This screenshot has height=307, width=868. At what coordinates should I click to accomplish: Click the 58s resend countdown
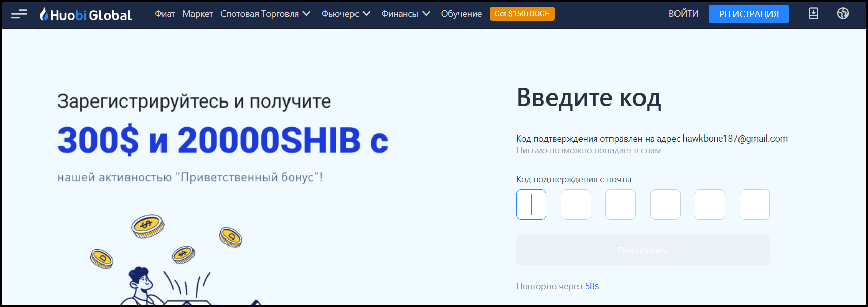tap(592, 286)
